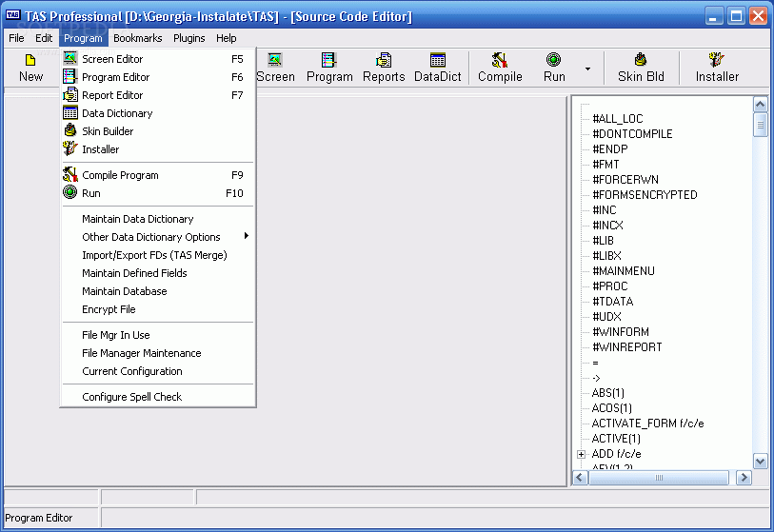This screenshot has height=532, width=774.
Task: Select Report Editor from the menu
Action: click(x=158, y=95)
